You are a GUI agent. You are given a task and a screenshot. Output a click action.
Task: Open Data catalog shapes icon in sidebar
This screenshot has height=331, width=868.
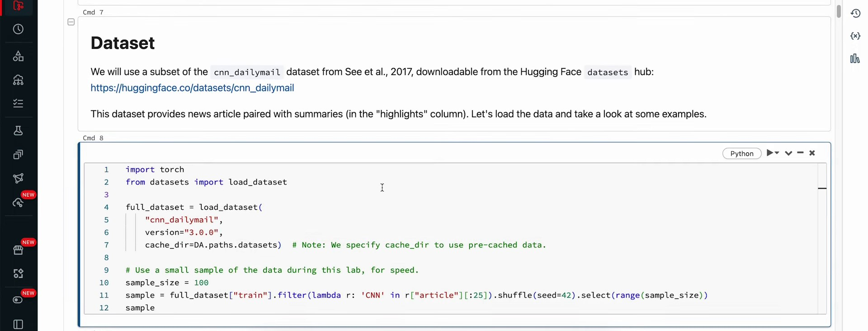point(18,56)
